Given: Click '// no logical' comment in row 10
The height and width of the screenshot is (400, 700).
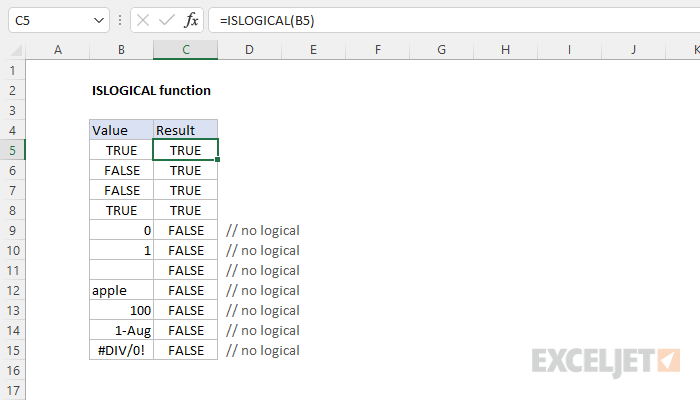Looking at the screenshot, I should pos(262,251).
